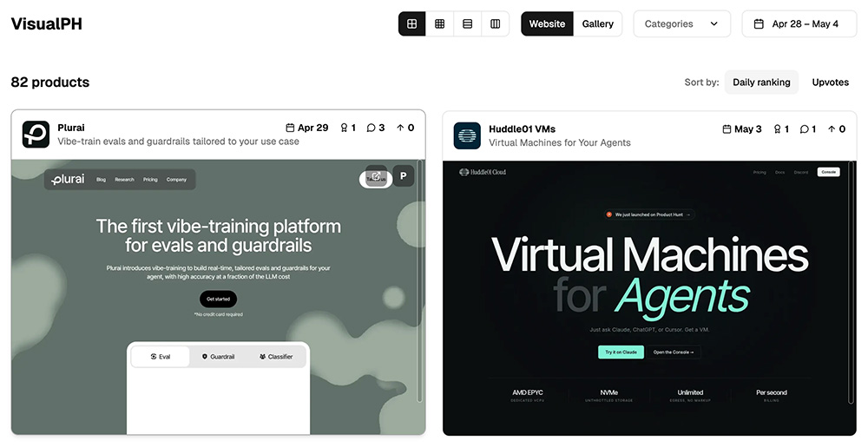Click Docs in the Huddle01 preview header

[780, 172]
